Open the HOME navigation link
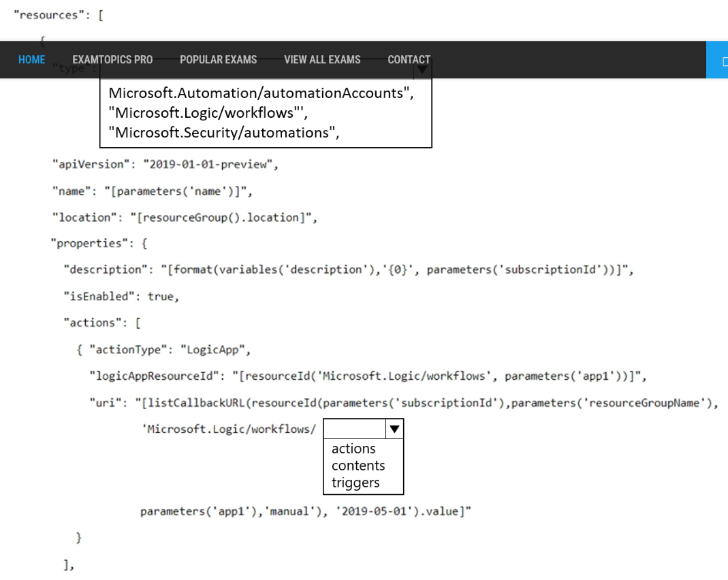 (31, 60)
